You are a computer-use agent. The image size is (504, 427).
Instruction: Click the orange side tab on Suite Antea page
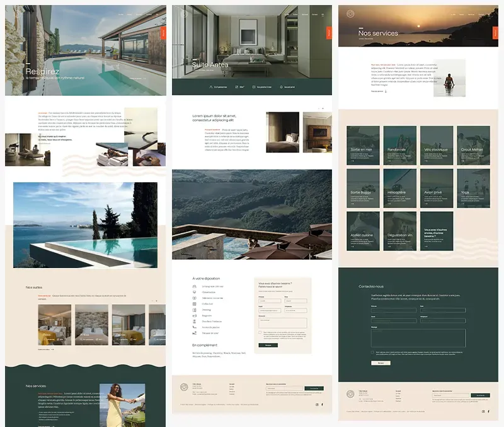click(328, 32)
